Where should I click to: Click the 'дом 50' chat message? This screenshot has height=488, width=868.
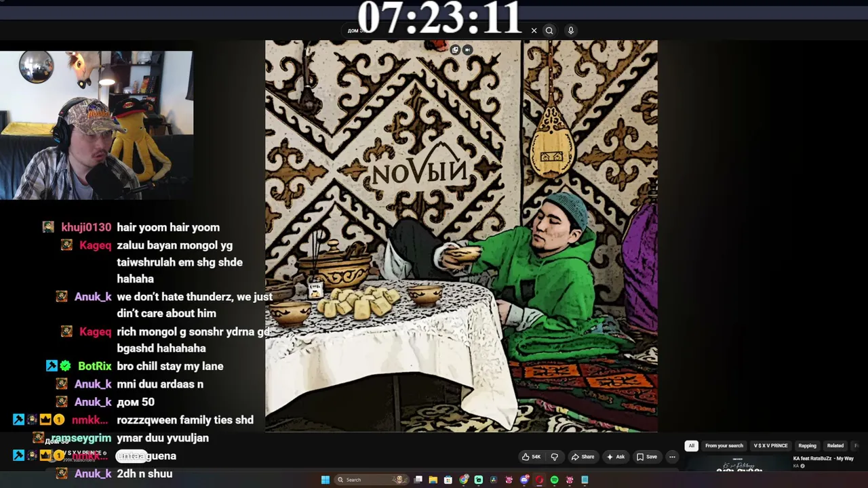pyautogui.click(x=136, y=402)
